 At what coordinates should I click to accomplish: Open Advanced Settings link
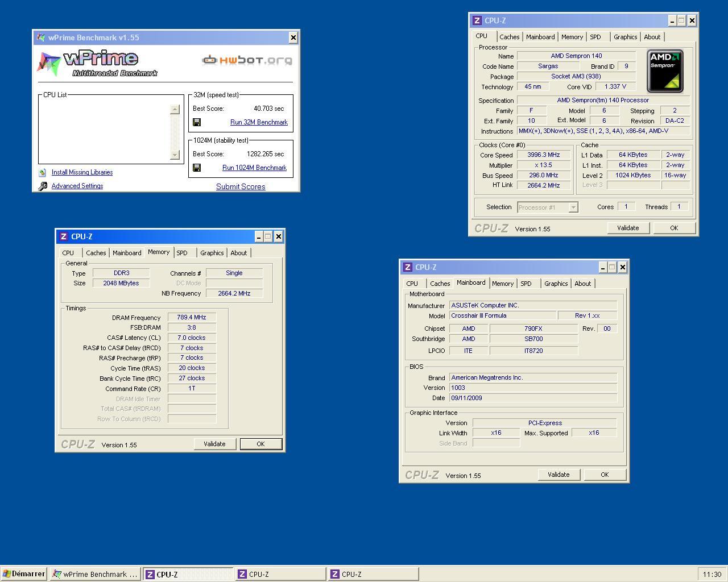(x=77, y=186)
